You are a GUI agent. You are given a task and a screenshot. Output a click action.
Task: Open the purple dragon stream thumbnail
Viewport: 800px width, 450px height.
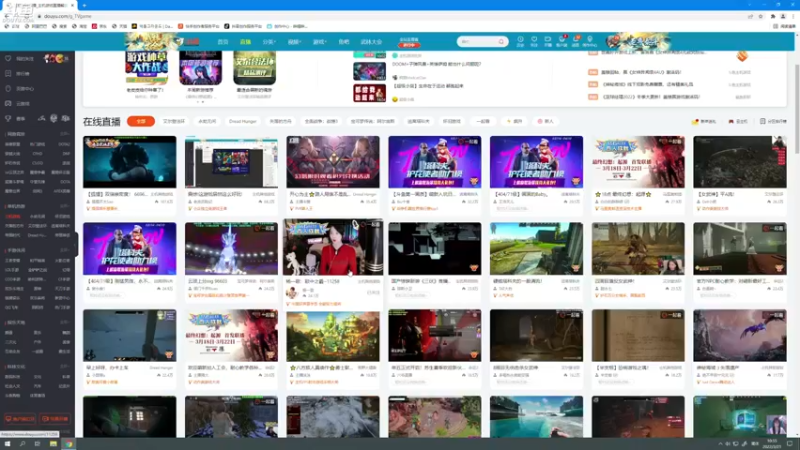point(740,335)
